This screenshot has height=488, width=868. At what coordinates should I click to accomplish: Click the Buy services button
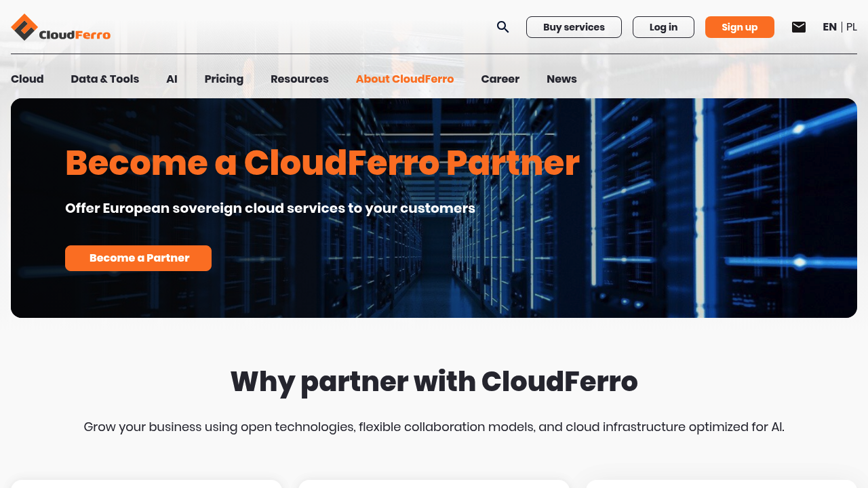574,27
